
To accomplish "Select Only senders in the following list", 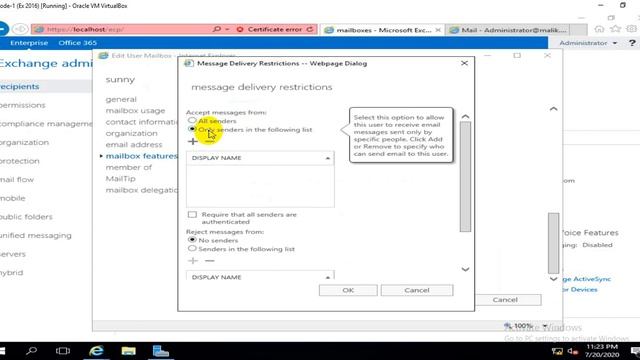I will tap(192, 129).
